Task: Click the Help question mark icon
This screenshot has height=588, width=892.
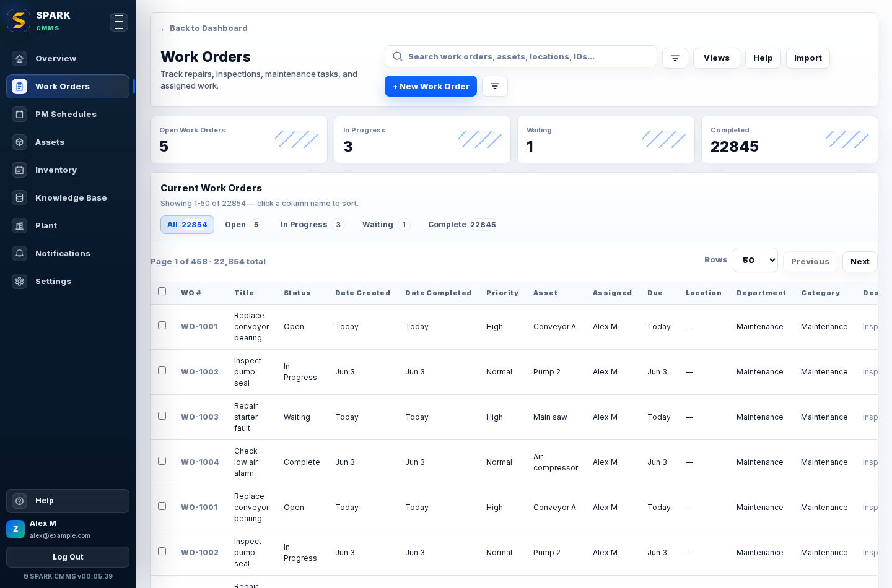Action: tap(20, 501)
